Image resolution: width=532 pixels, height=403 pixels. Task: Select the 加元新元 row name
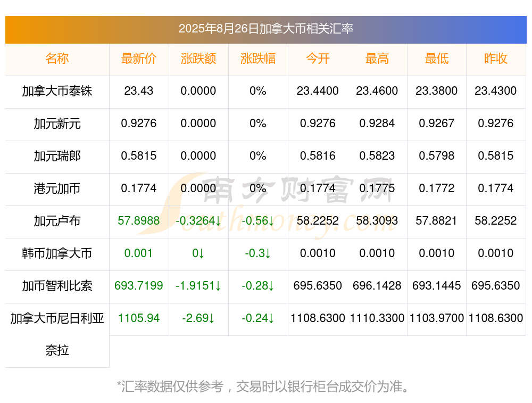[57, 124]
